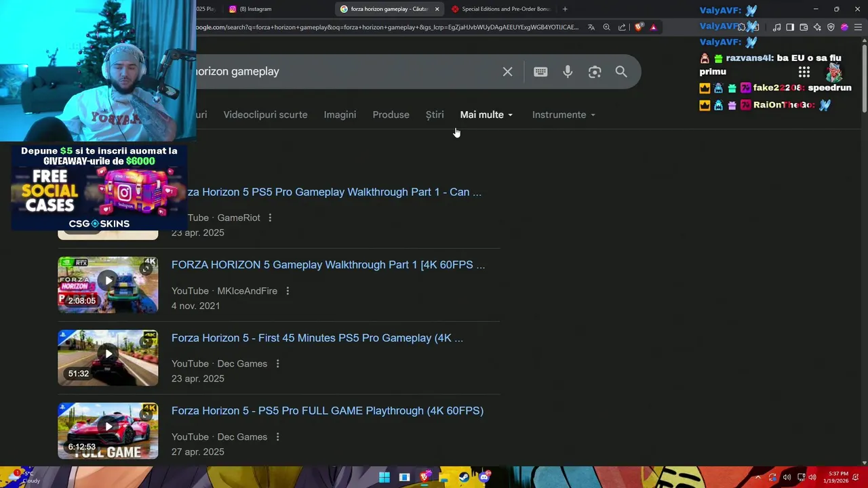The height and width of the screenshot is (488, 868).
Task: Show hidden system tray icons
Action: click(x=758, y=477)
